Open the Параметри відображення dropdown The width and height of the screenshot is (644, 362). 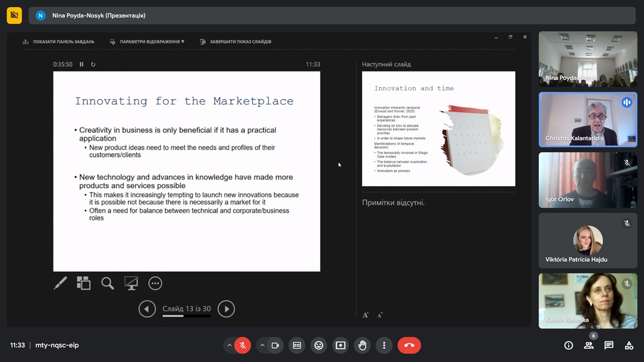pyautogui.click(x=148, y=42)
